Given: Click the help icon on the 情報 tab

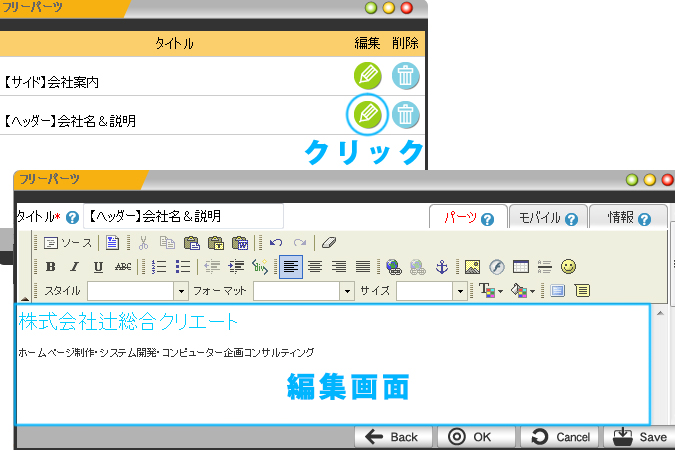Looking at the screenshot, I should tap(644, 220).
